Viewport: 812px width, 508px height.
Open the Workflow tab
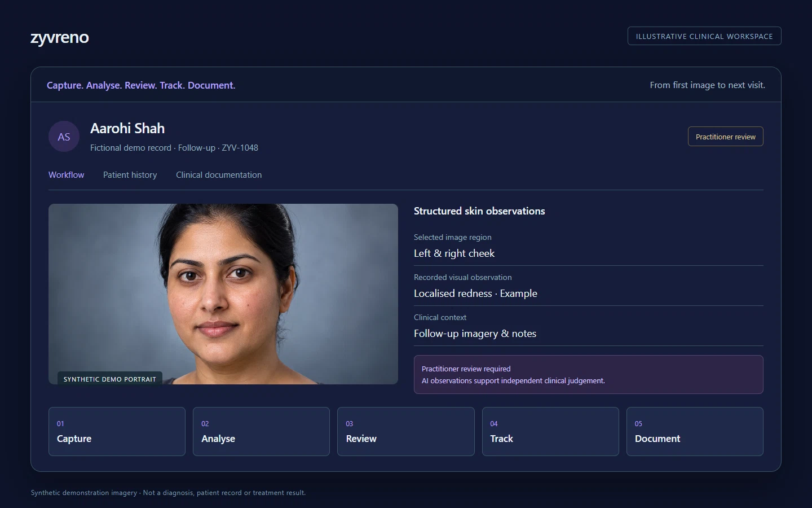[x=66, y=175]
